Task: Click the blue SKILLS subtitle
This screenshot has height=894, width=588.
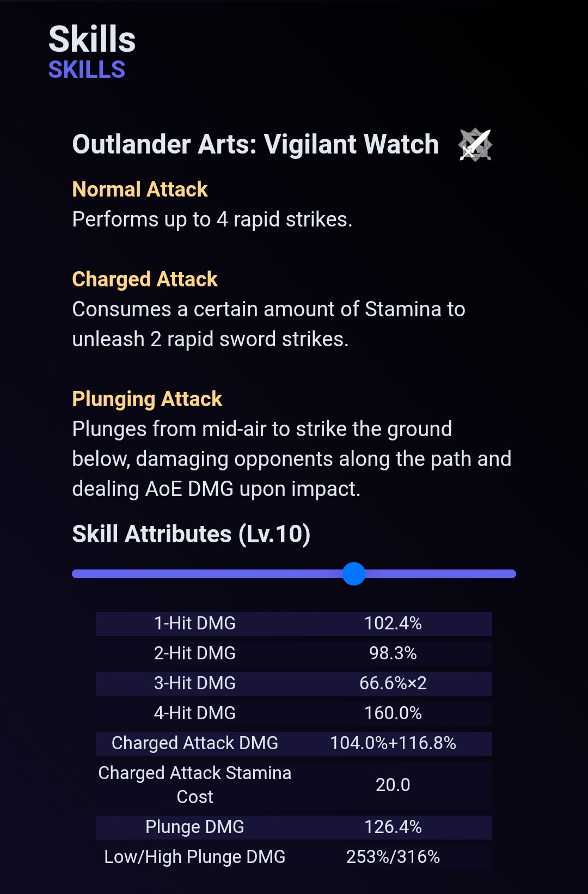Action: [87, 70]
